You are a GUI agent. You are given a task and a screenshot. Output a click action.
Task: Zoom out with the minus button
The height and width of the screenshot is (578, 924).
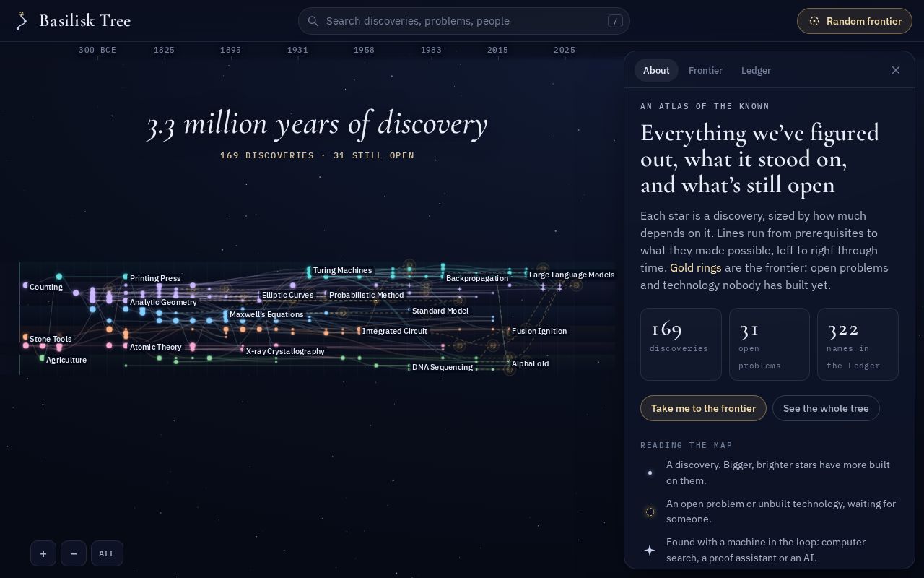coord(74,553)
